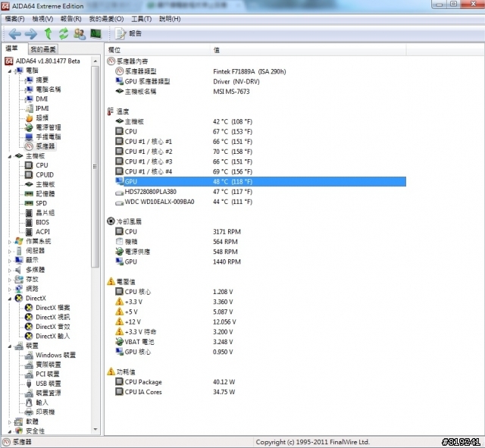485x448 pixels.
Task: Expand the 網路 tree node
Action: point(10,290)
